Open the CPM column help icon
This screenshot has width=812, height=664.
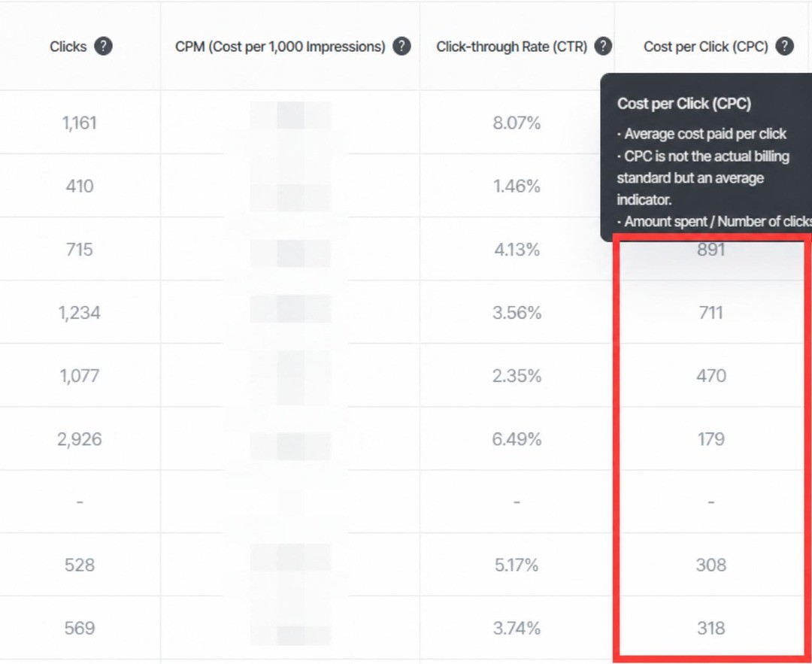click(x=401, y=47)
